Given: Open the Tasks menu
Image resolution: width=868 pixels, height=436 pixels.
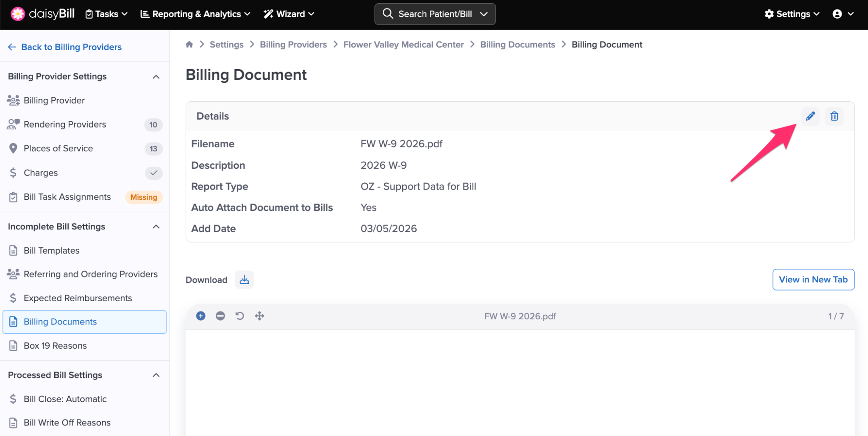Looking at the screenshot, I should click(106, 14).
